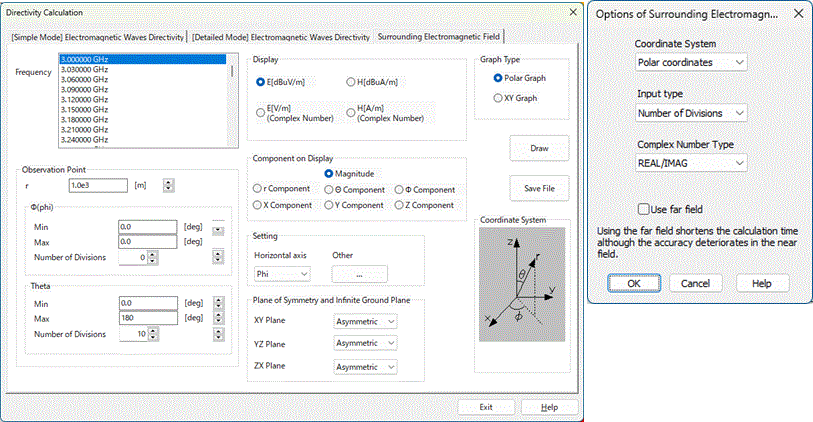This screenshot has width=813, height=422.
Task: Open the Other settings ellipsis button
Action: pyautogui.click(x=359, y=274)
